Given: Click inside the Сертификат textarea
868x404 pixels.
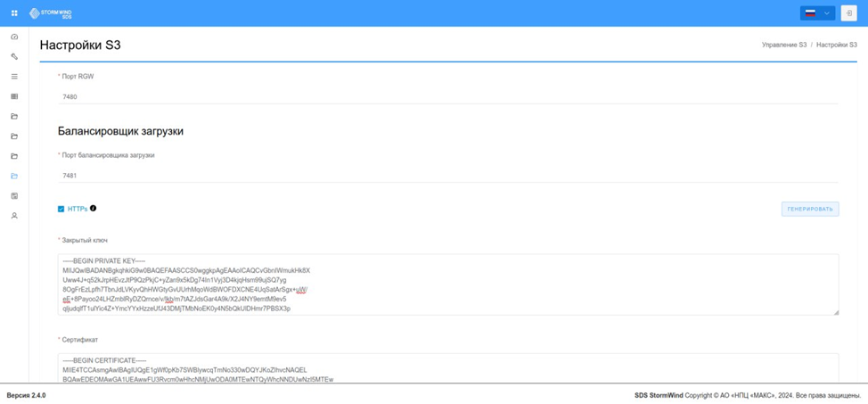Looking at the screenshot, I should click(x=448, y=368).
